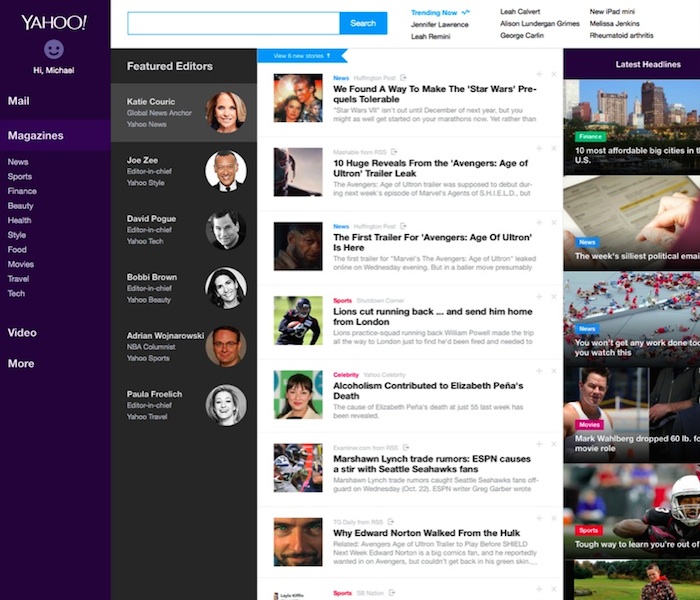The width and height of the screenshot is (700, 600).
Task: Click the Finance tag in Latest Headlines
Action: (x=590, y=137)
